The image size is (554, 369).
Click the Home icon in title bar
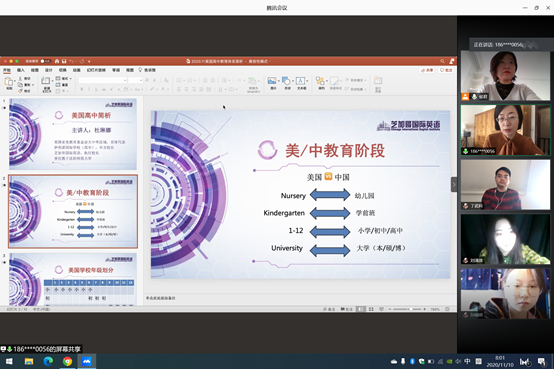pos(57,61)
